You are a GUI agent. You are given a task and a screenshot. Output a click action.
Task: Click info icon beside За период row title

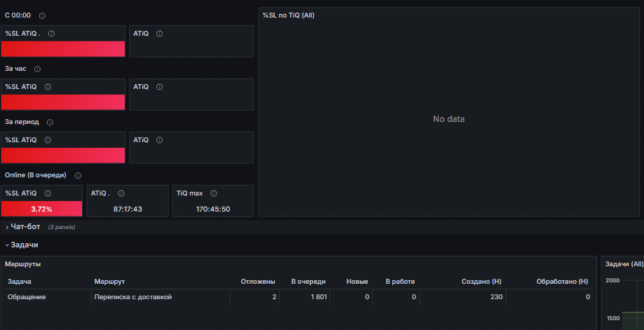50,122
